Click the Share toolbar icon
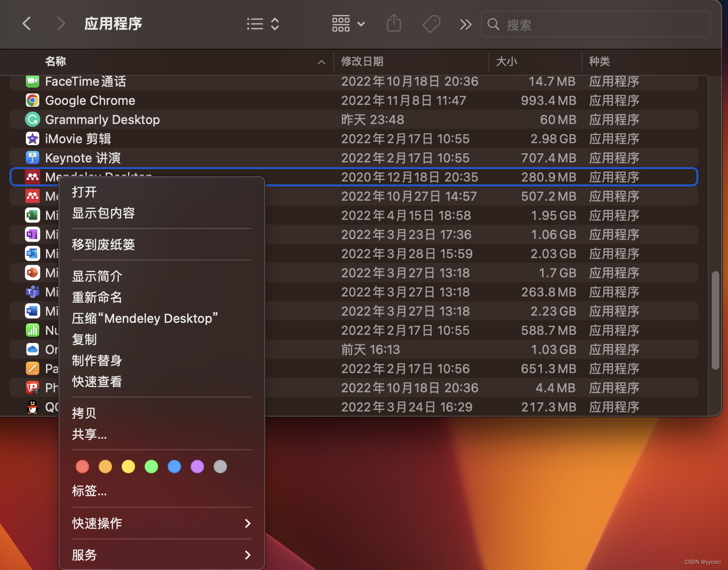The width and height of the screenshot is (728, 570). 394,23
